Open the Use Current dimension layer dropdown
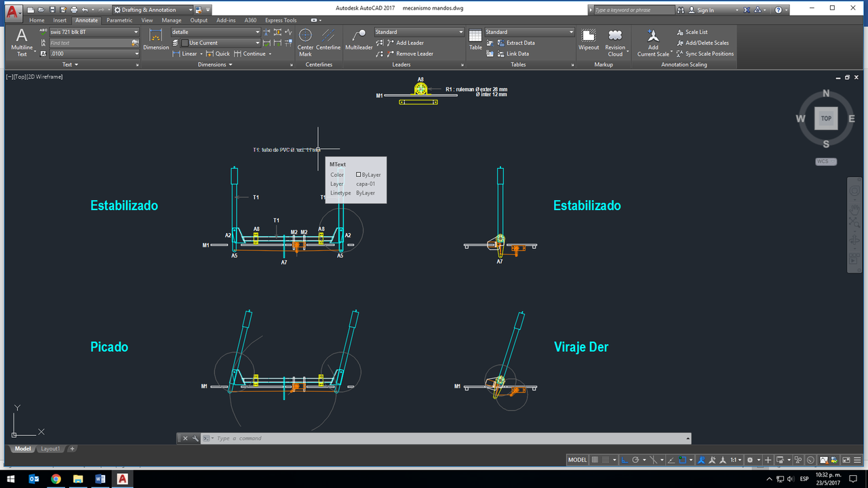Viewport: 868px width, 488px height. tap(220, 43)
